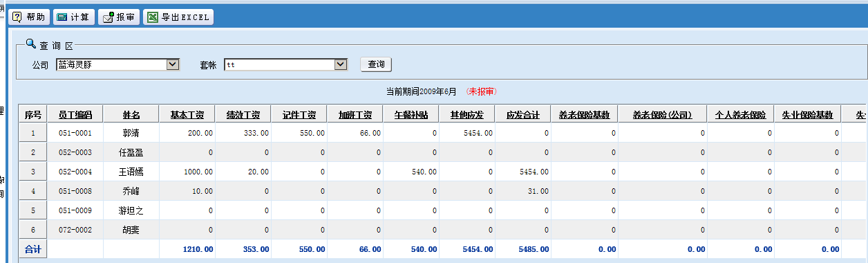Click employee name 乔峰
This screenshot has width=868, height=263.
tap(131, 190)
